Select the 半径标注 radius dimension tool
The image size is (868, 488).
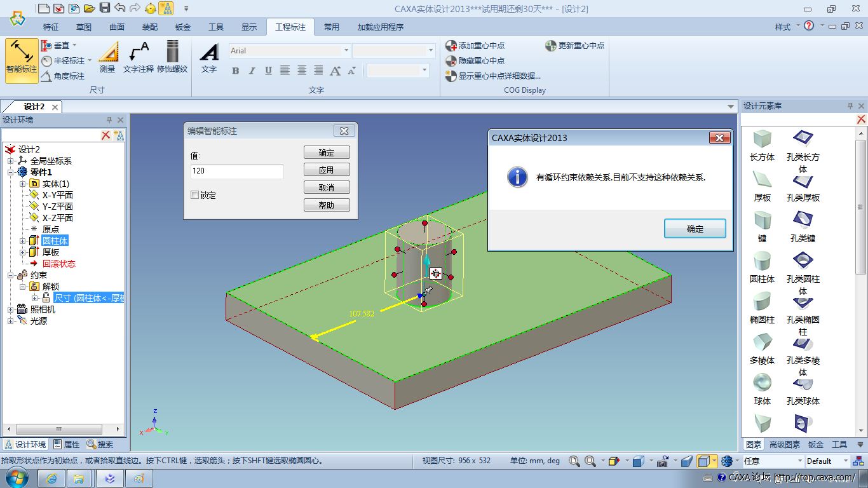pos(66,61)
